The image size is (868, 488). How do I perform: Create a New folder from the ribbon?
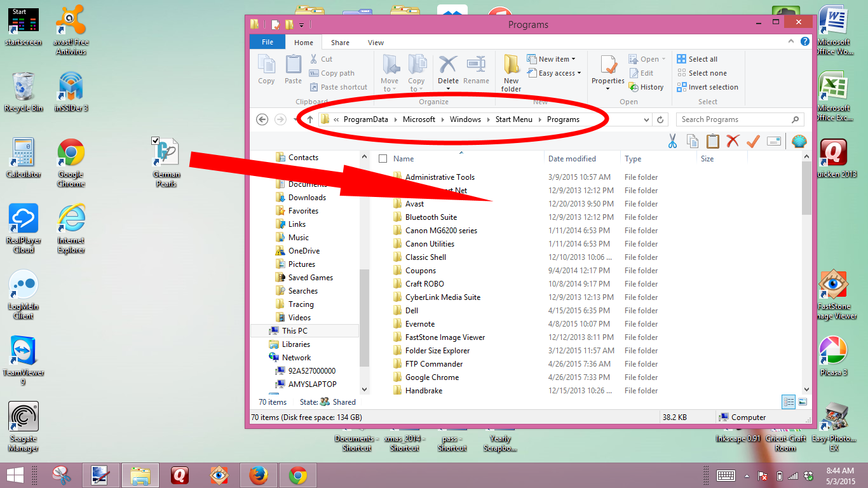pos(512,73)
